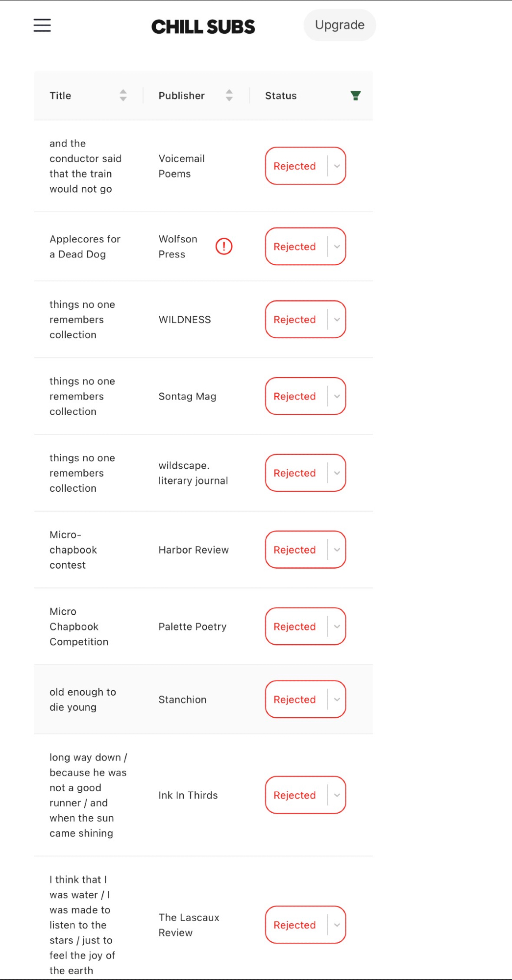512x980 pixels.
Task: Expand Palette Poetry status dropdown chevron
Action: coord(337,627)
